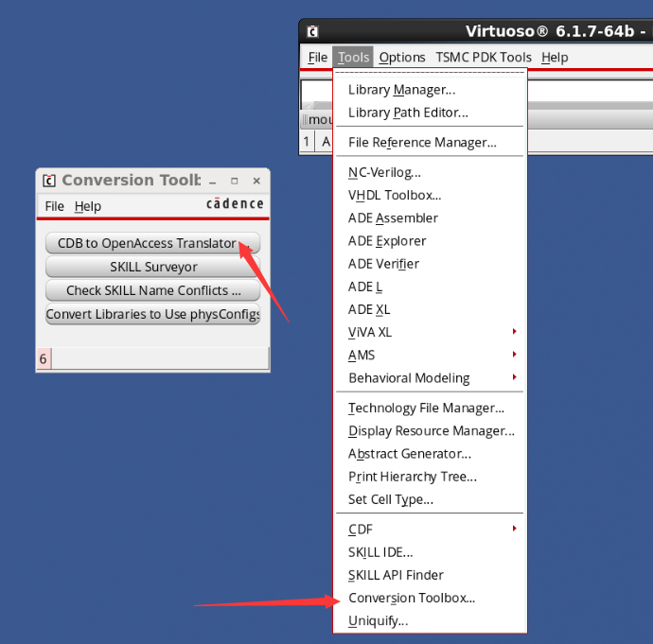Image resolution: width=653 pixels, height=644 pixels.
Task: Expand the AMS submenu arrow
Action: 515,355
